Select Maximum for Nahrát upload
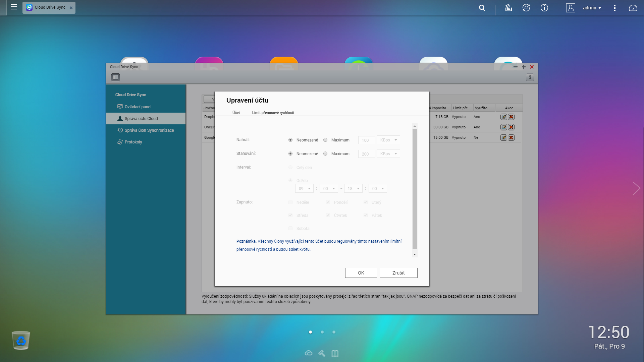Image resolution: width=644 pixels, height=362 pixels. [x=325, y=140]
